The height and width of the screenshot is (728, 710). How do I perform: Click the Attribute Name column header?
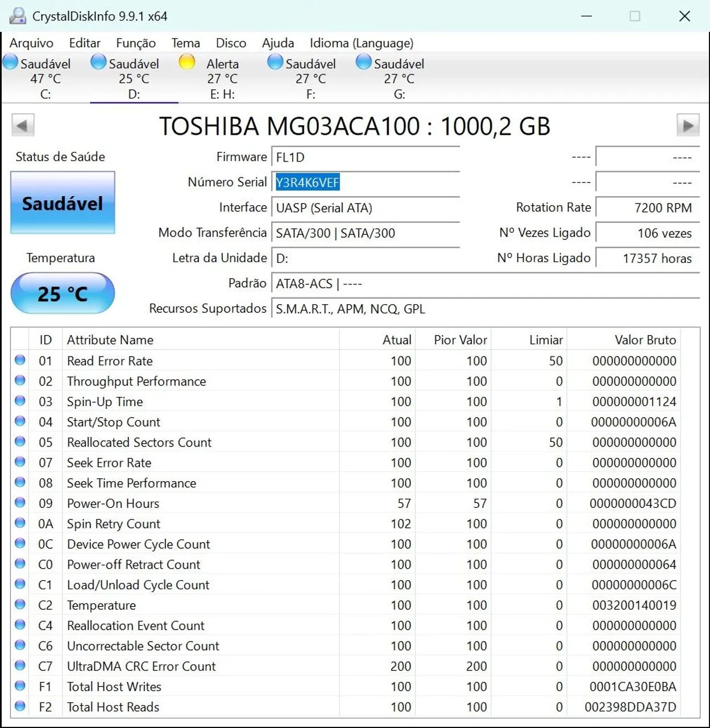click(201, 340)
